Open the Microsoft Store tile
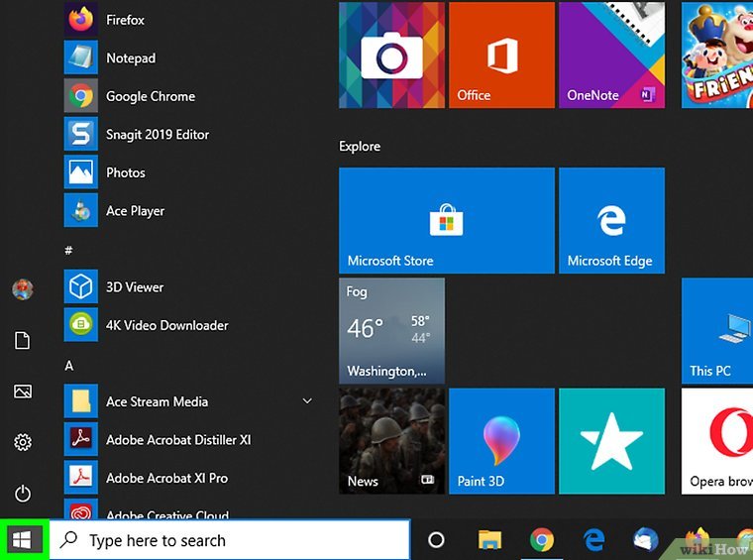Image resolution: width=753 pixels, height=560 pixels. click(446, 220)
